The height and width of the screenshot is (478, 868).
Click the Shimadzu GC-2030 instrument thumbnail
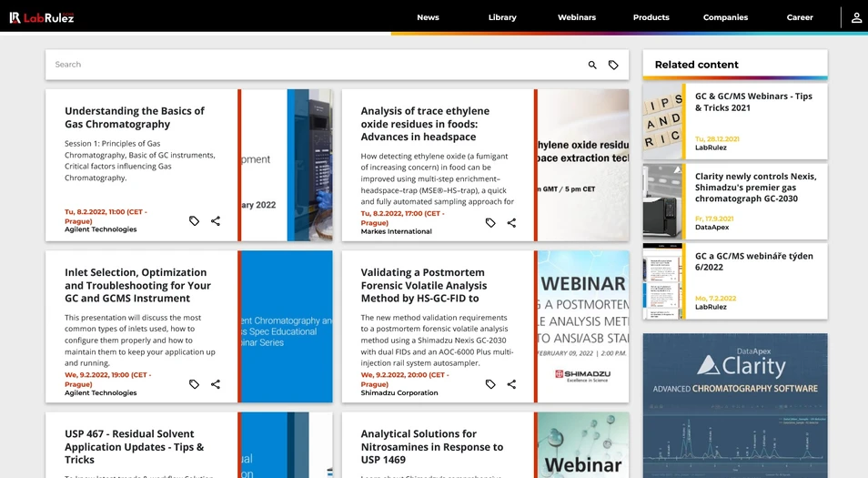coord(662,201)
